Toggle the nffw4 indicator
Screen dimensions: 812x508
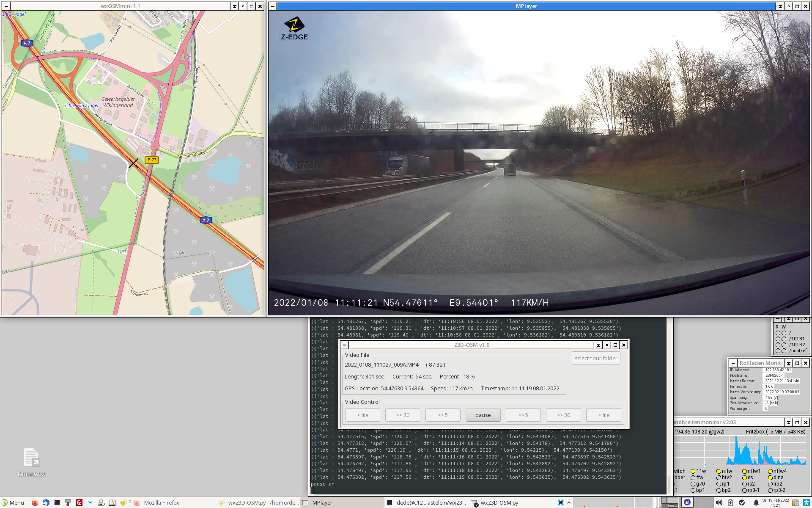click(x=770, y=471)
